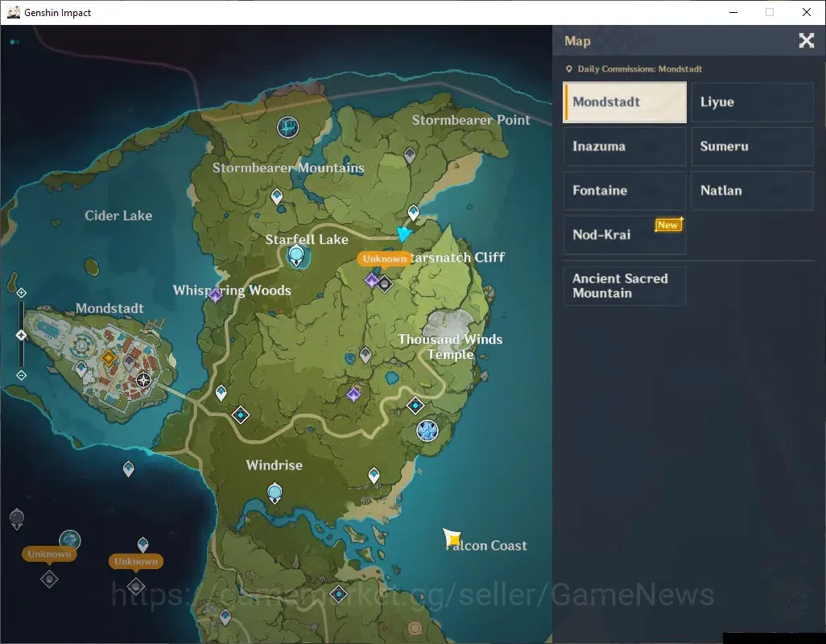Select teleport waypoint just above the player arrow

[x=414, y=213]
